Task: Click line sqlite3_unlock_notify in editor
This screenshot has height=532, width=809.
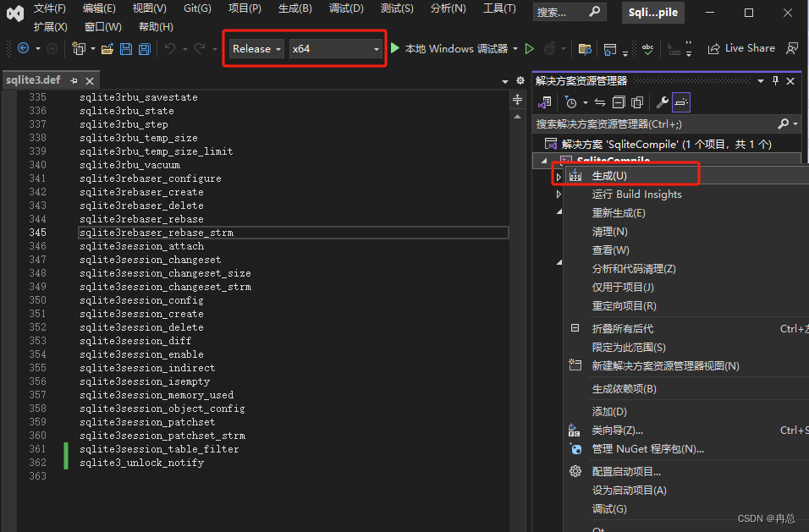Action: (141, 463)
